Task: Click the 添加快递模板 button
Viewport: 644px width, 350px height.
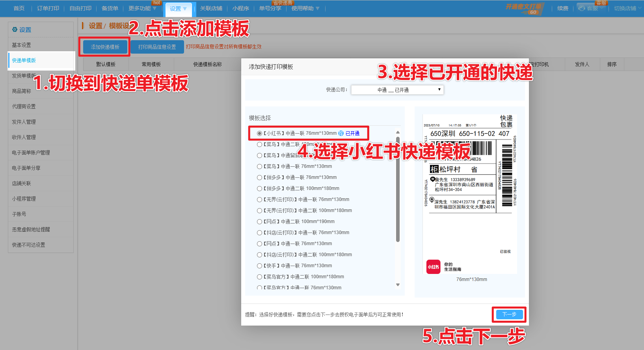Action: (x=105, y=47)
